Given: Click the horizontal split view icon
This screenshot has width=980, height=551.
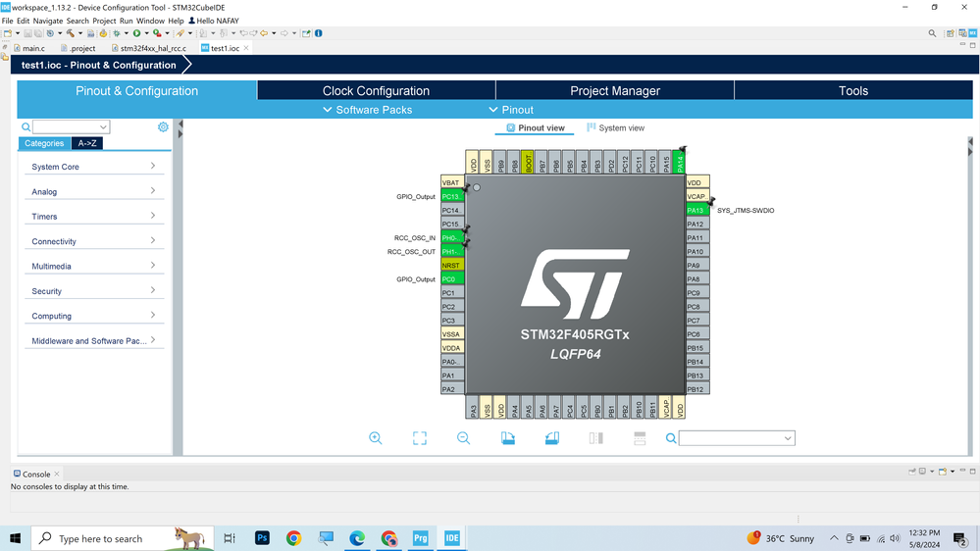Looking at the screenshot, I should (x=640, y=438).
